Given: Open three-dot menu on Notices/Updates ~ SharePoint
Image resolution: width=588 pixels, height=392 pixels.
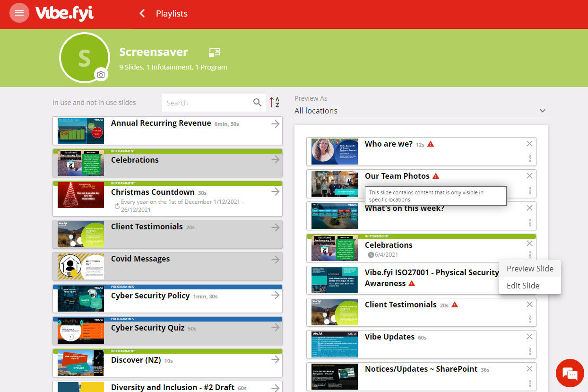Looking at the screenshot, I should click(530, 383).
